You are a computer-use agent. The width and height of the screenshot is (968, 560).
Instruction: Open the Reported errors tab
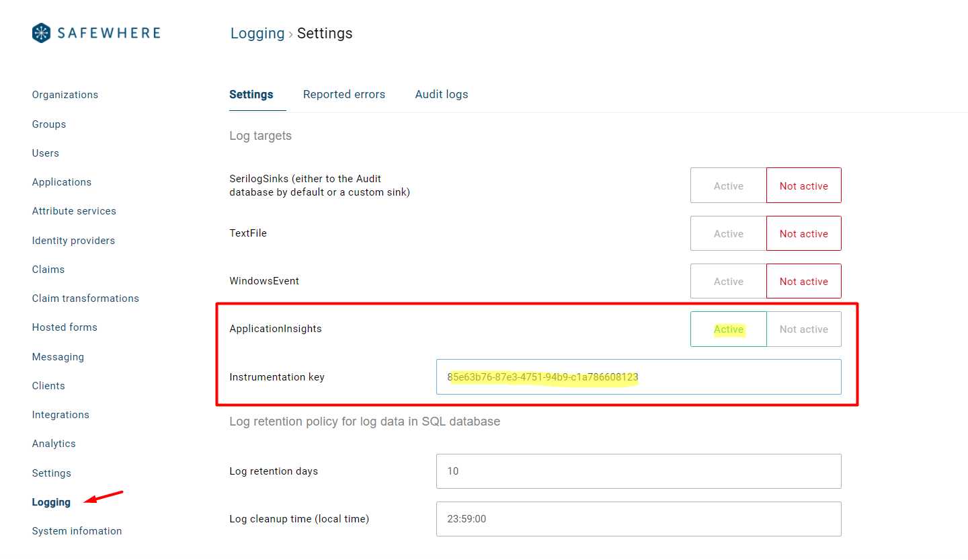tap(344, 94)
